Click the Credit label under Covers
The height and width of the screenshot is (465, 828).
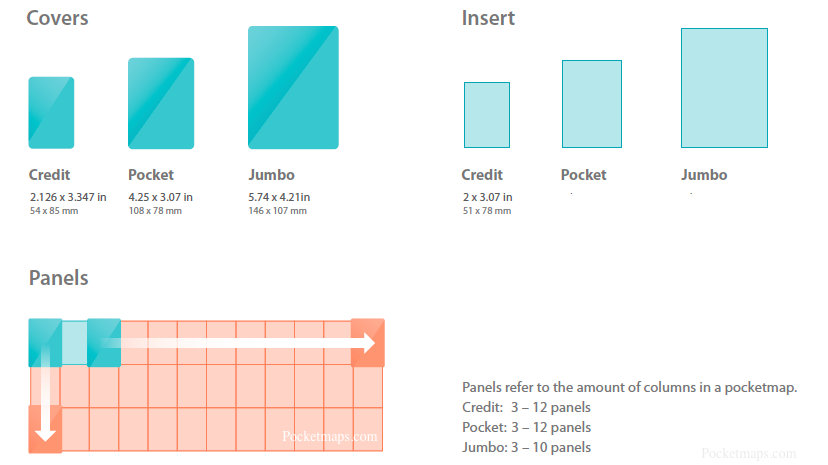(50, 175)
